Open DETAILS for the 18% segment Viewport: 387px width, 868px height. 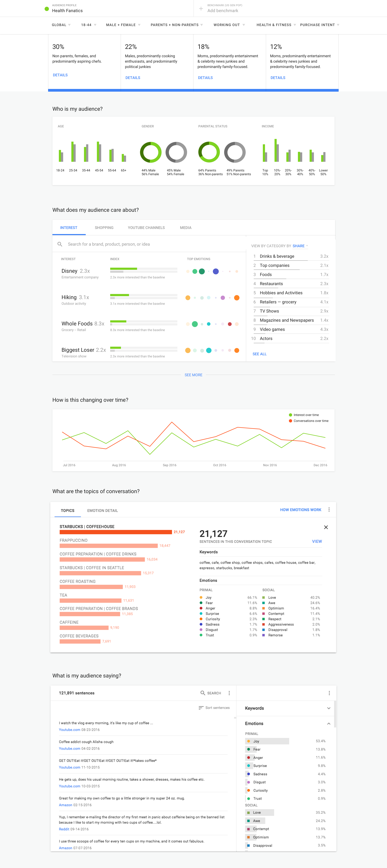coord(205,78)
